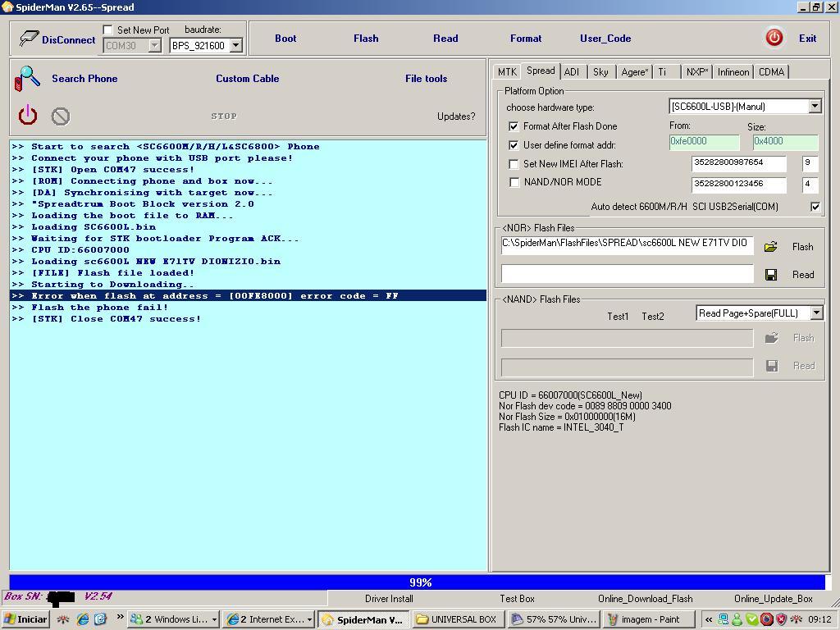This screenshot has width=840, height=630.
Task: Click Online_Update_Box
Action: [774, 599]
